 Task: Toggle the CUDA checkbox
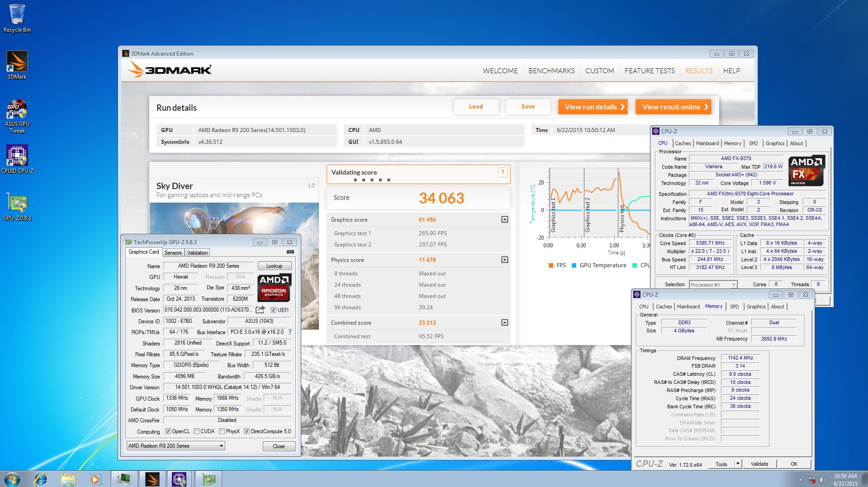point(196,431)
